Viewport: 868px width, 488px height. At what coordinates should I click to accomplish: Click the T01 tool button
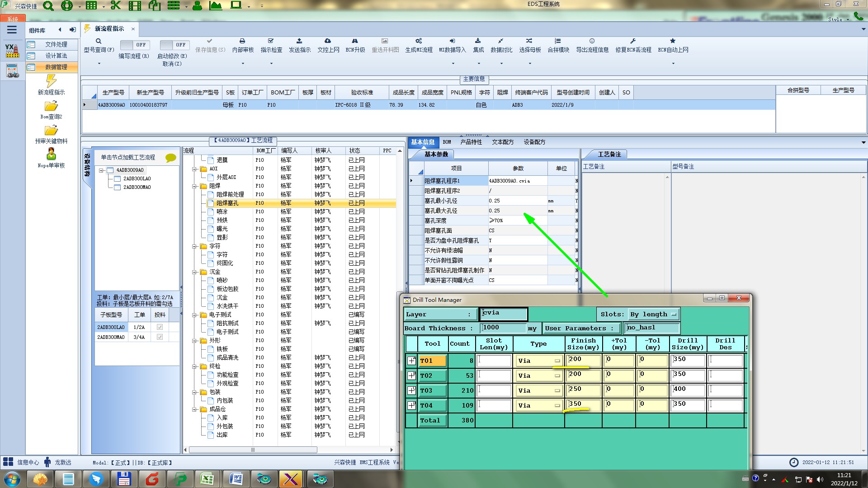432,361
